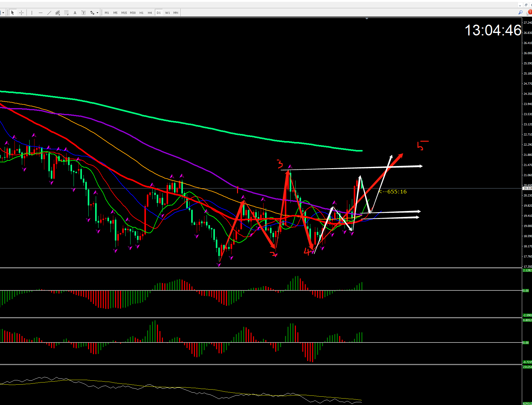
Task: Select the MN monthly timeframe
Action: tap(176, 13)
